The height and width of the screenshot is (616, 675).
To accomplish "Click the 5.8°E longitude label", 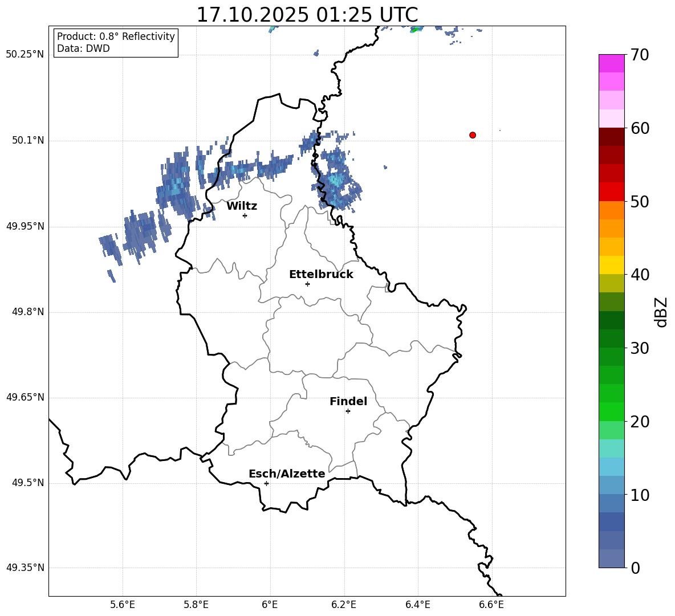I will [196, 605].
